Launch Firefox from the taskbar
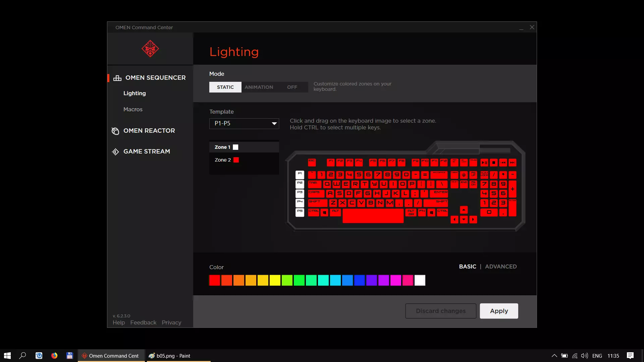Viewport: 644px width, 362px height. coord(54,356)
